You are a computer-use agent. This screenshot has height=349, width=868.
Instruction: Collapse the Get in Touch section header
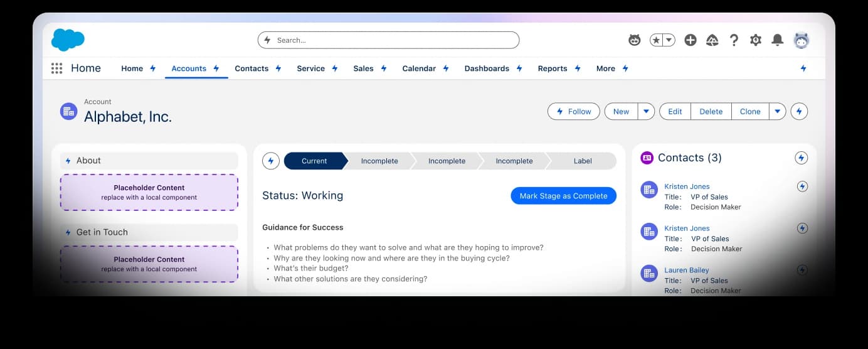149,232
